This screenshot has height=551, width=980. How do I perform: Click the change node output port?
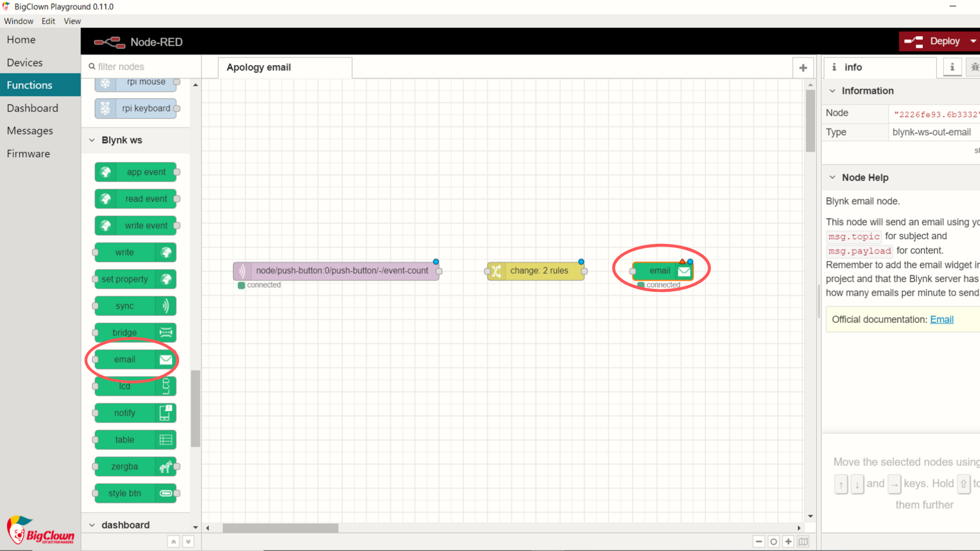coord(584,271)
